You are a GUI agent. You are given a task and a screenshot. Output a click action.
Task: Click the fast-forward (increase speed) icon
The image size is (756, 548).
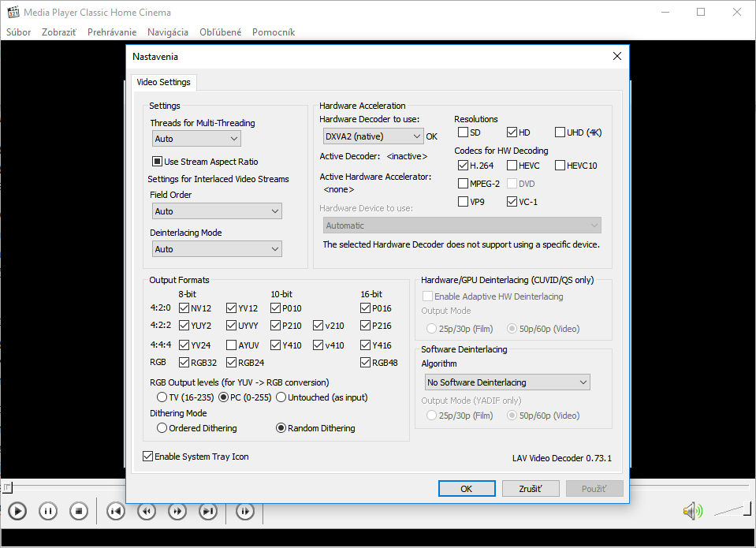(x=177, y=511)
